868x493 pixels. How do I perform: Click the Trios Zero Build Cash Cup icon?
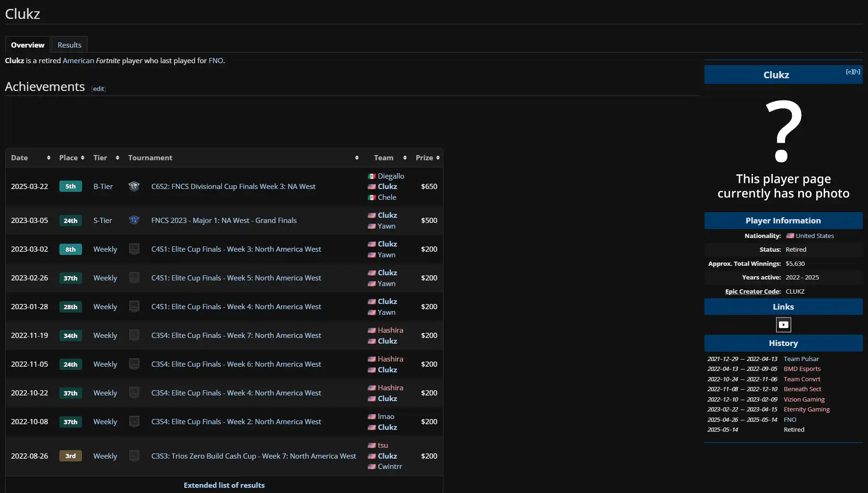point(134,456)
